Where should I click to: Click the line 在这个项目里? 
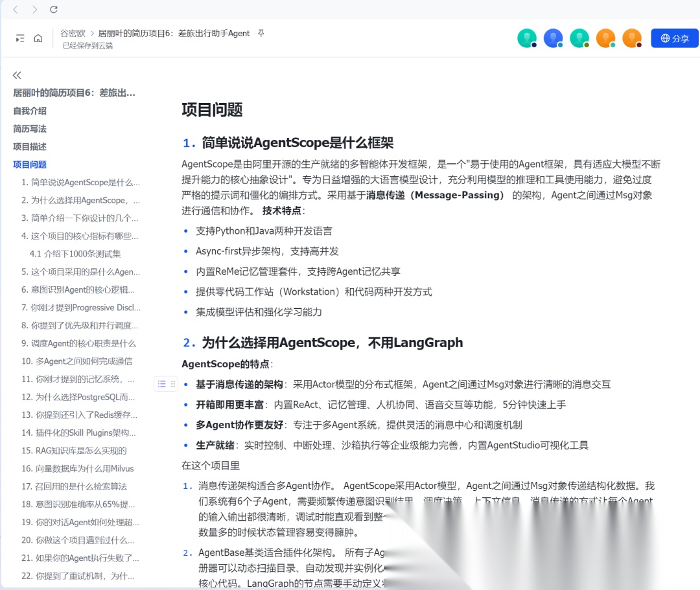click(211, 466)
